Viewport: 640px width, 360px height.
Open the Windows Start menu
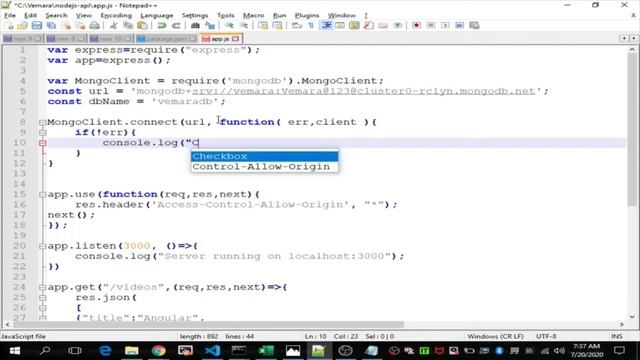[x=15, y=351]
